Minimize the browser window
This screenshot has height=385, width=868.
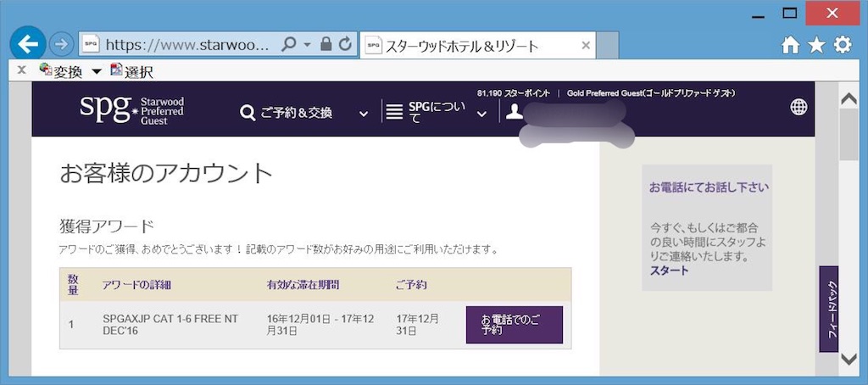point(759,15)
